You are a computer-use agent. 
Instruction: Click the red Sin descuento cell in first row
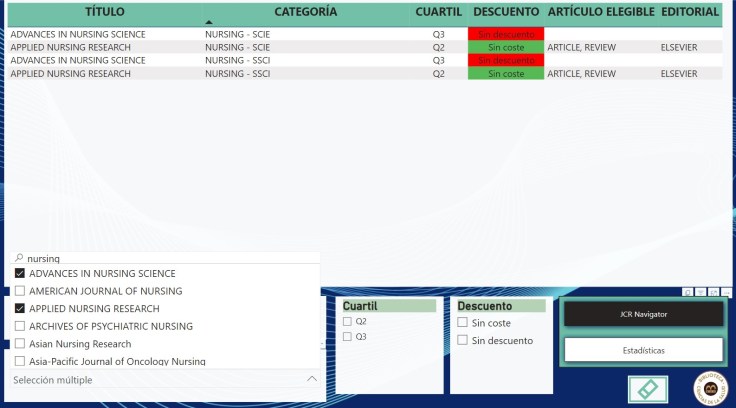(505, 34)
